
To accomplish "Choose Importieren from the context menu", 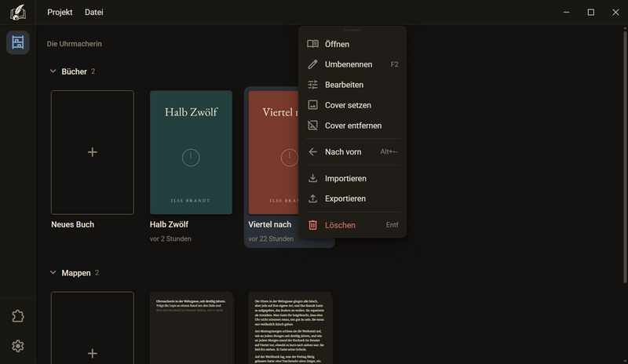I will [352, 179].
